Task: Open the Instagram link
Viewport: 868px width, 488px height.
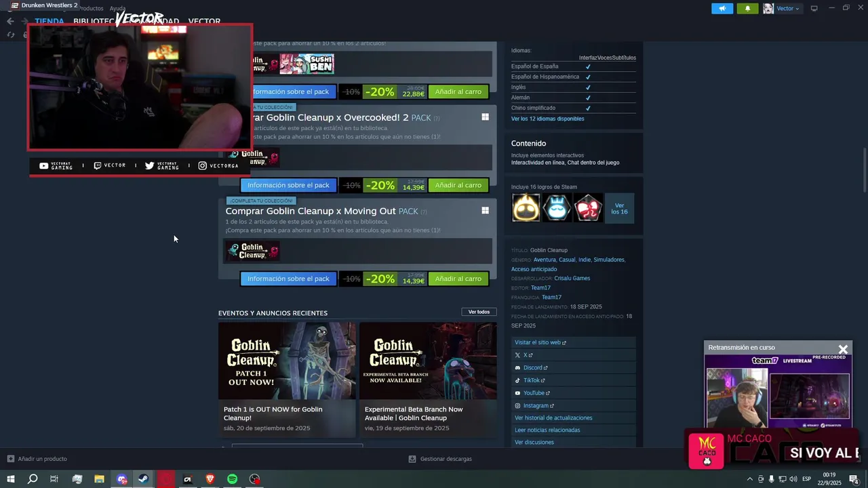Action: 573,405
